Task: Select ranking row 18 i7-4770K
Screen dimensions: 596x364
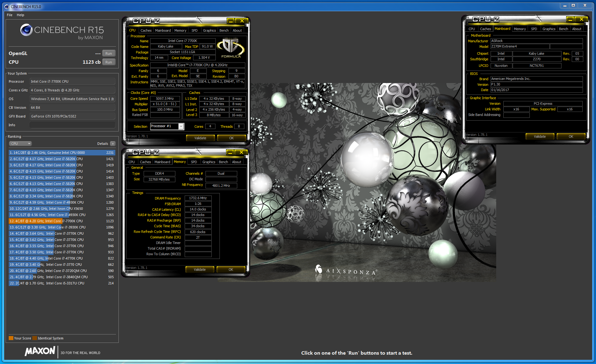Action: pyautogui.click(x=62, y=258)
